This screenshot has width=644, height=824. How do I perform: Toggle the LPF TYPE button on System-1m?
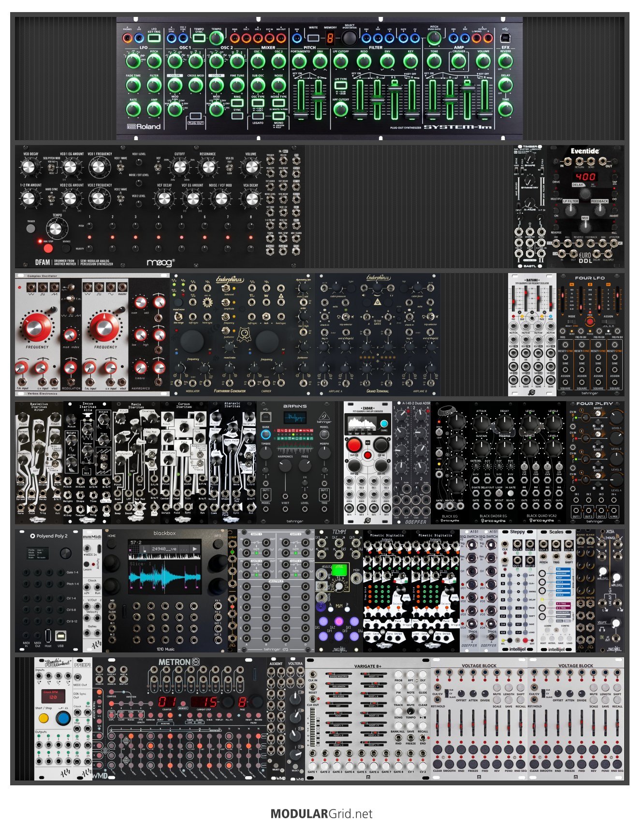pyautogui.click(x=340, y=85)
